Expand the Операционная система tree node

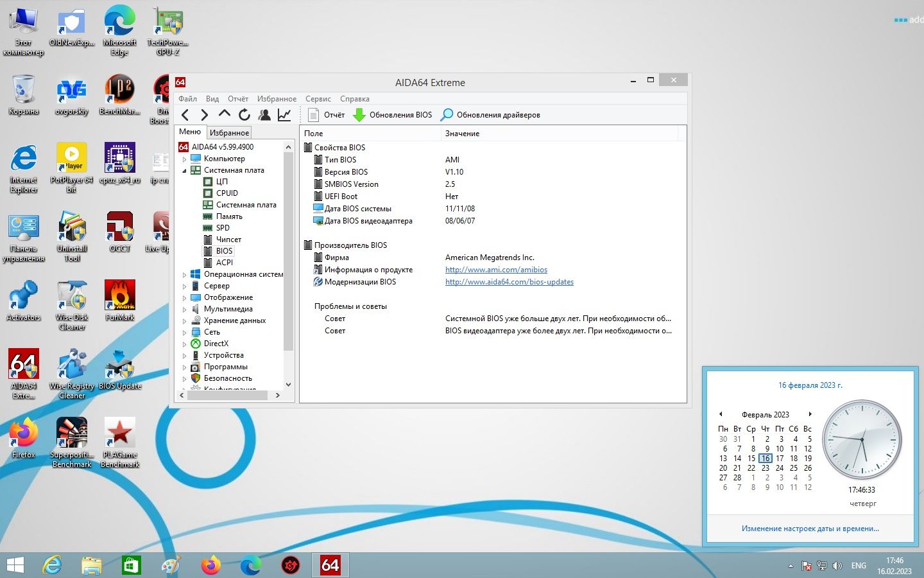185,274
